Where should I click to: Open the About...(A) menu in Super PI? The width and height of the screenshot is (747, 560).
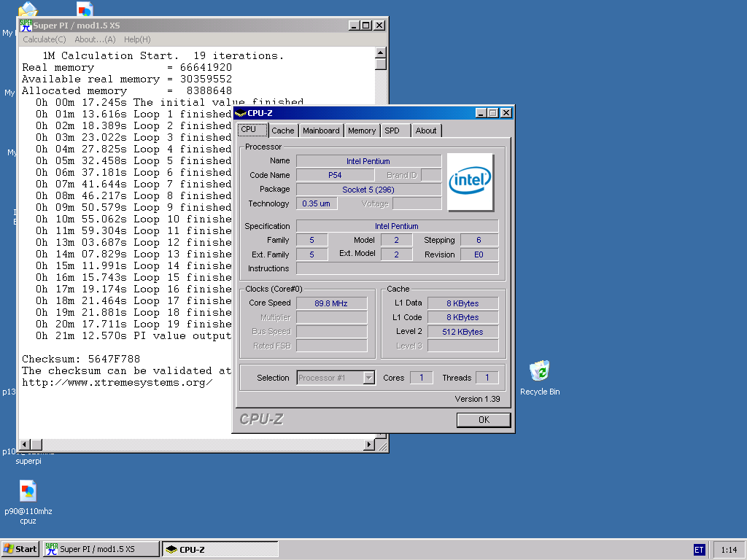point(96,39)
